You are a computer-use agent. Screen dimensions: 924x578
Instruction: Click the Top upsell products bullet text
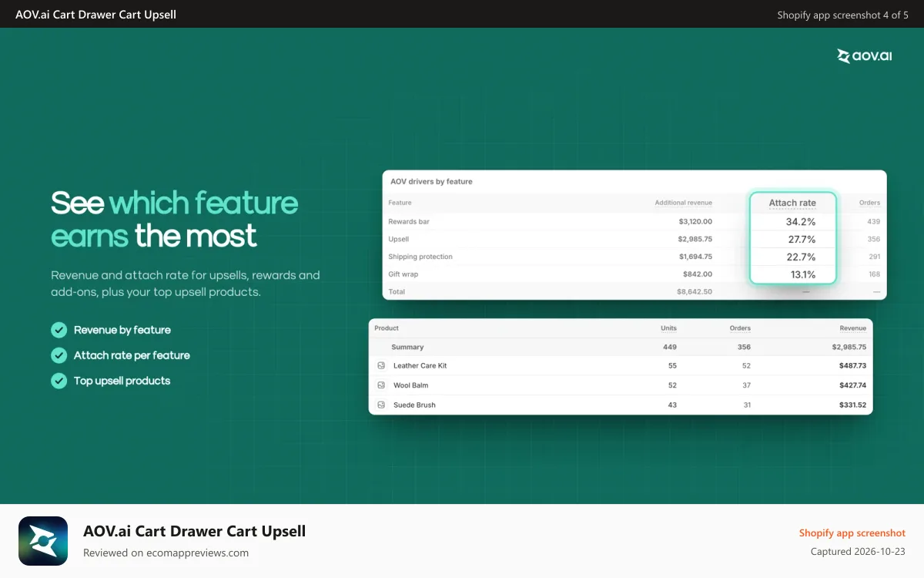(x=122, y=381)
